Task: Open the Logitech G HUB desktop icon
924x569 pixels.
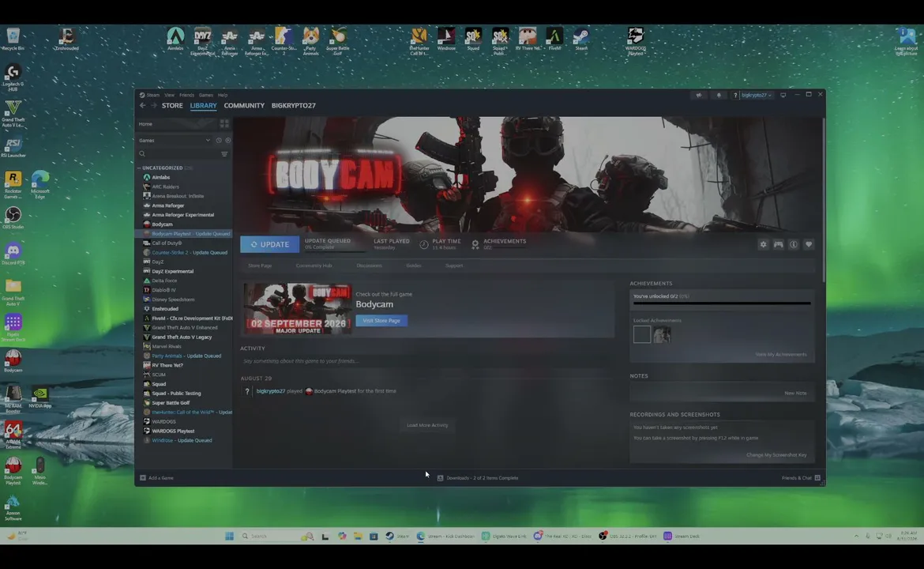Action: pos(13,77)
